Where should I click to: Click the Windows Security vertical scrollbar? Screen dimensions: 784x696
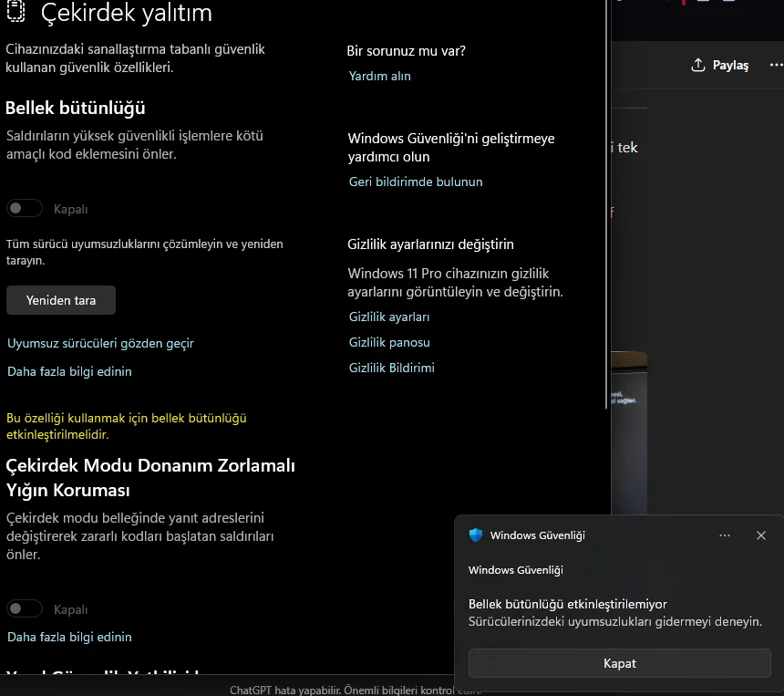(x=606, y=205)
